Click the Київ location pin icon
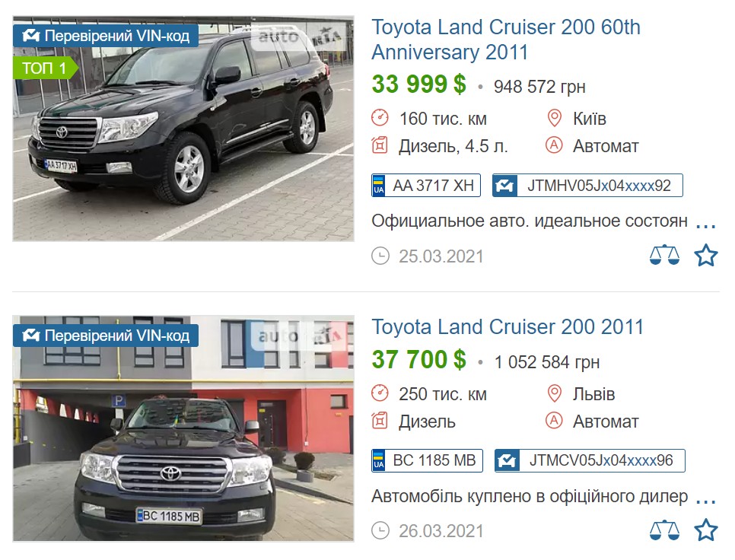Screen dimensions: 735x560 [x=555, y=118]
